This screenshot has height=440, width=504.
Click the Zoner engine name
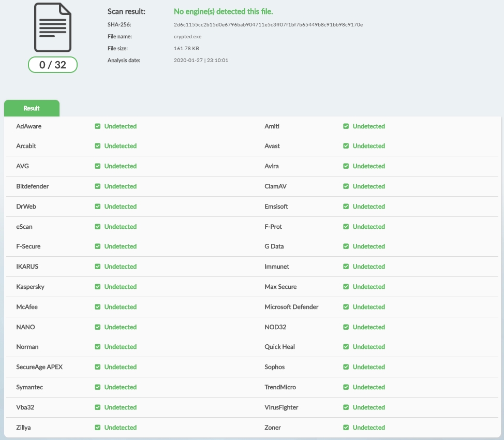[273, 428]
